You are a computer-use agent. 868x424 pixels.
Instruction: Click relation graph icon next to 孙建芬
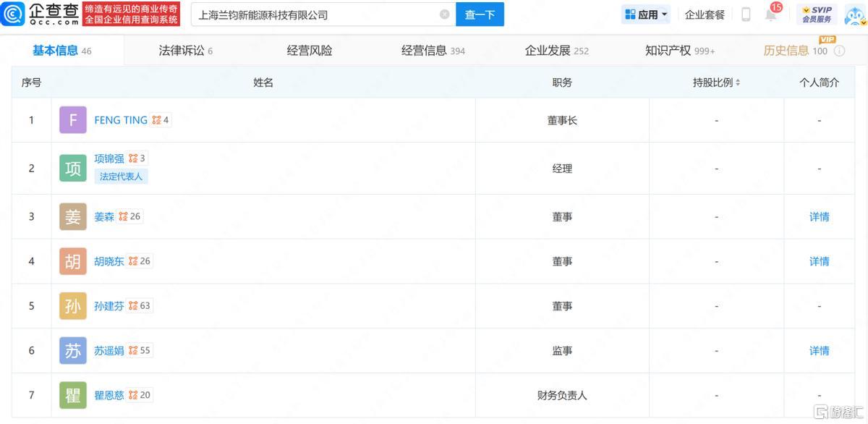click(133, 306)
